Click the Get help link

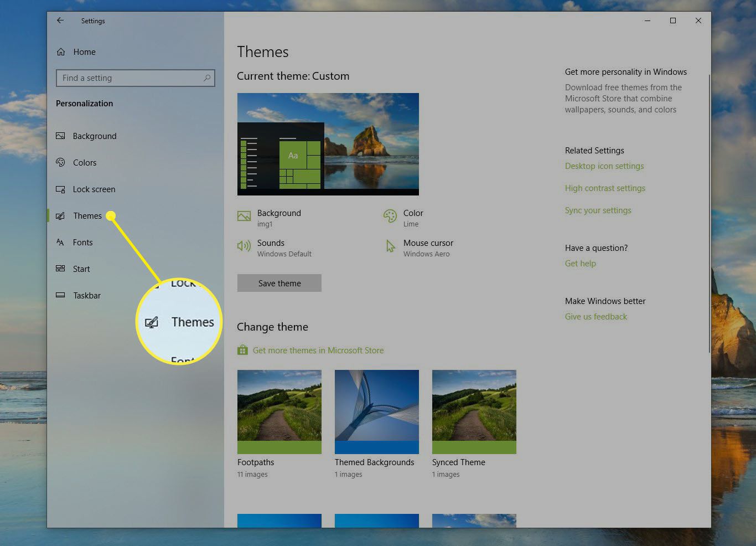tap(581, 263)
